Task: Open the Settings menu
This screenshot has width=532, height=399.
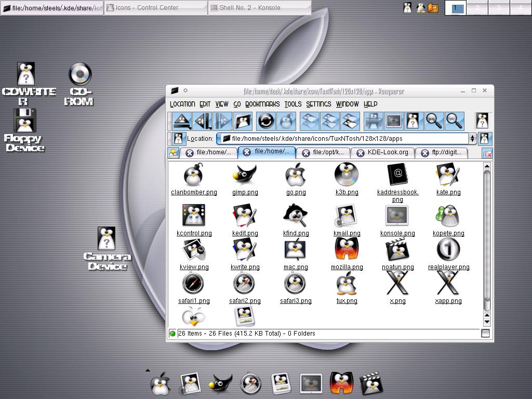Action: tap(318, 104)
